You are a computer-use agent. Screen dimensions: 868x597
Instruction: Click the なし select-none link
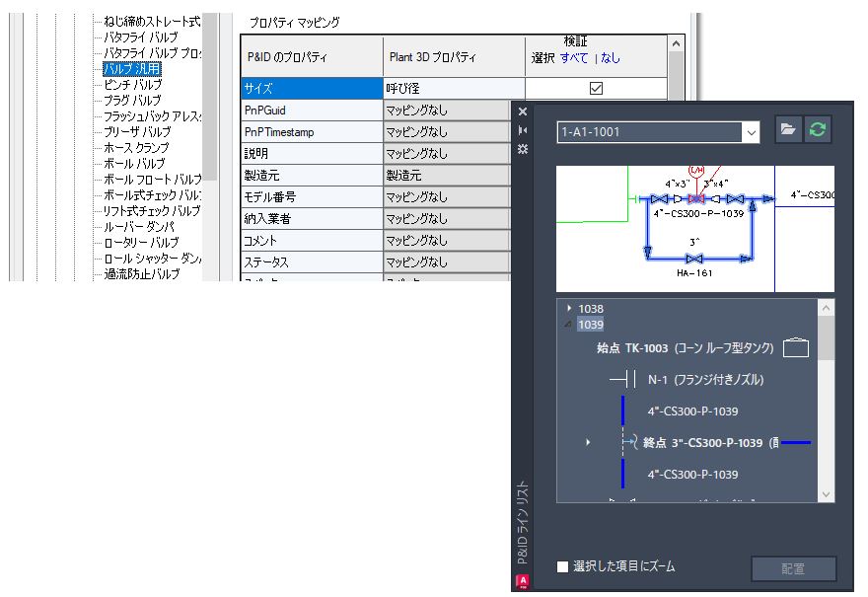(x=611, y=58)
